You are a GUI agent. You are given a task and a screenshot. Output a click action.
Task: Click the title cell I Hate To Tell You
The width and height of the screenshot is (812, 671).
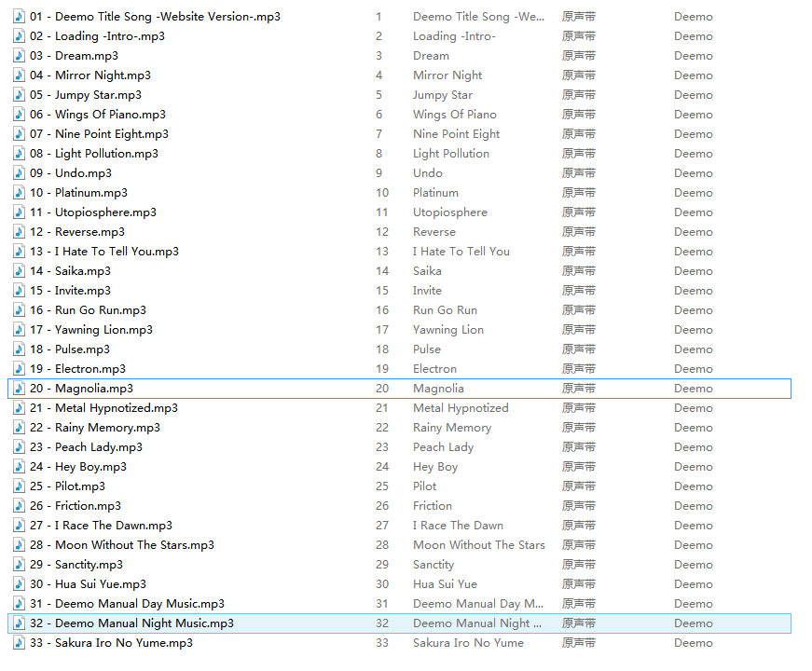click(461, 252)
